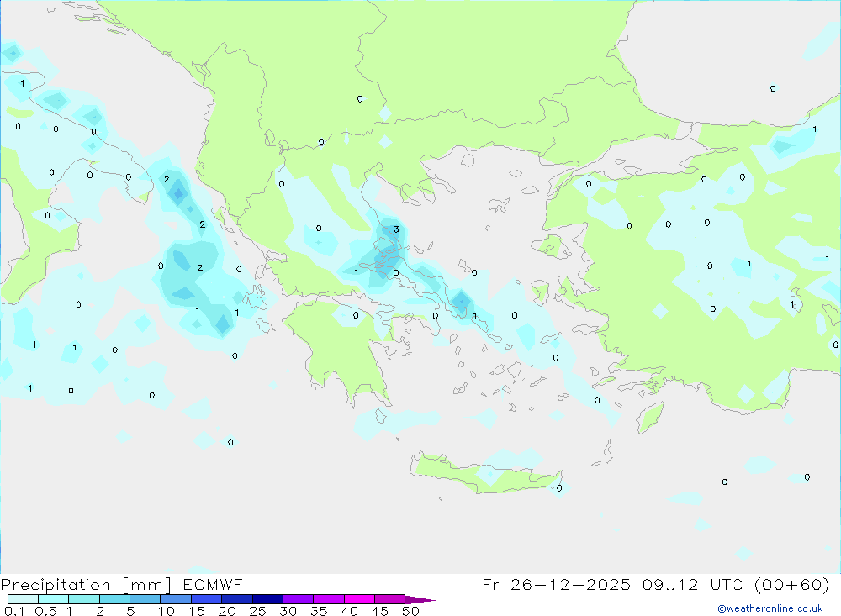Pick the 30–35 mm purple legend swatch

[x=298, y=599]
